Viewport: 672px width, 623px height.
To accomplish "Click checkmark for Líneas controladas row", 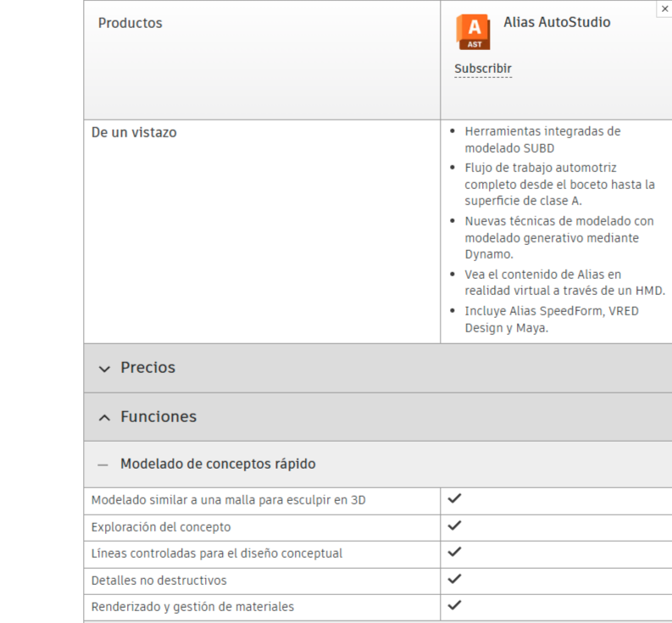I will (x=454, y=552).
